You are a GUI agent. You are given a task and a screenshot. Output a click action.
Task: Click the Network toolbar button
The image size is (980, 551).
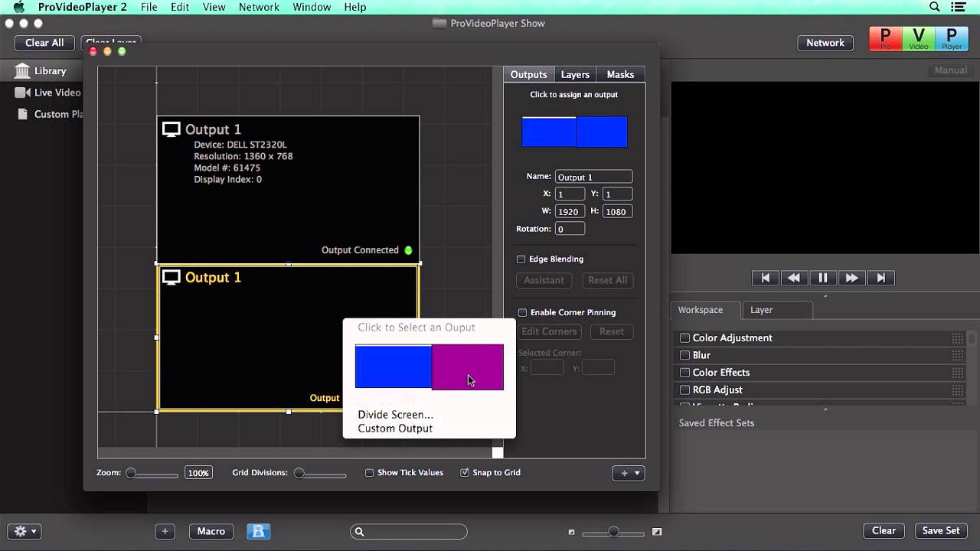coord(825,43)
